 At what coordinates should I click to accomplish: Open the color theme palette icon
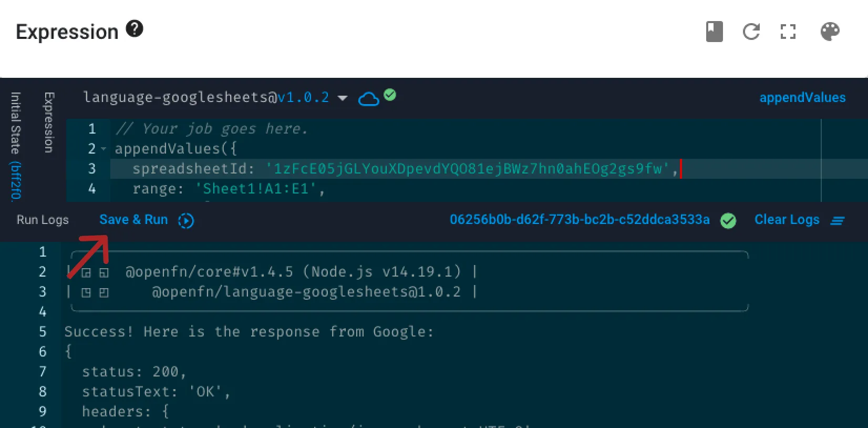point(830,32)
